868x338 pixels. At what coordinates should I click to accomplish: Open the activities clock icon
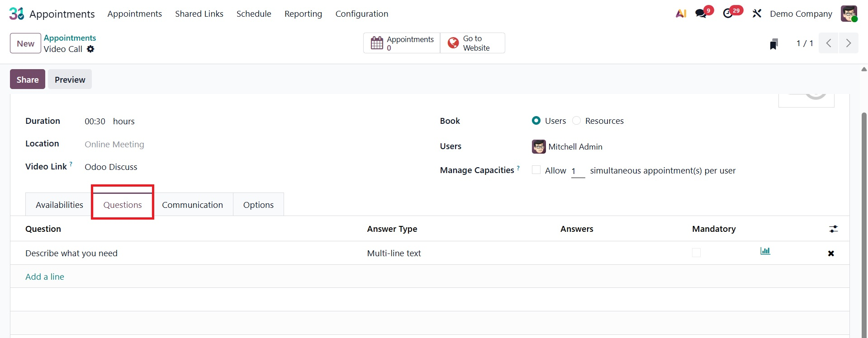tap(728, 14)
